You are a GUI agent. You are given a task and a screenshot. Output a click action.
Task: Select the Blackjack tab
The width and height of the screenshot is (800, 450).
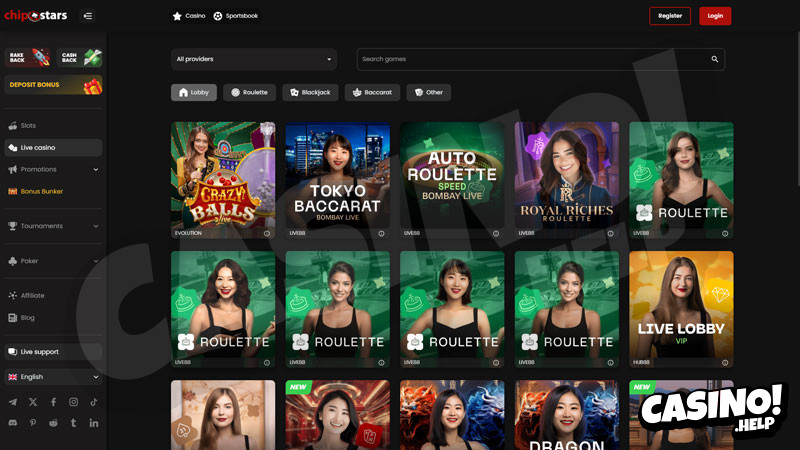point(310,92)
